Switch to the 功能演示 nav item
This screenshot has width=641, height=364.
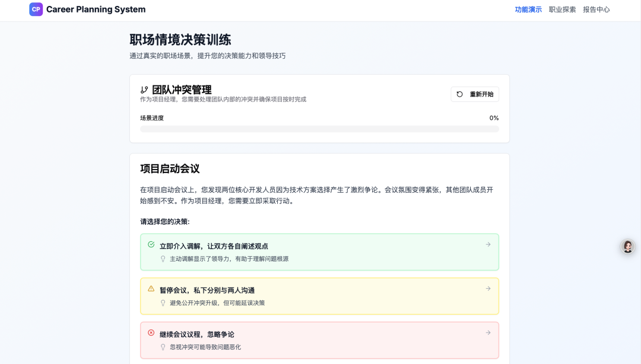point(528,9)
